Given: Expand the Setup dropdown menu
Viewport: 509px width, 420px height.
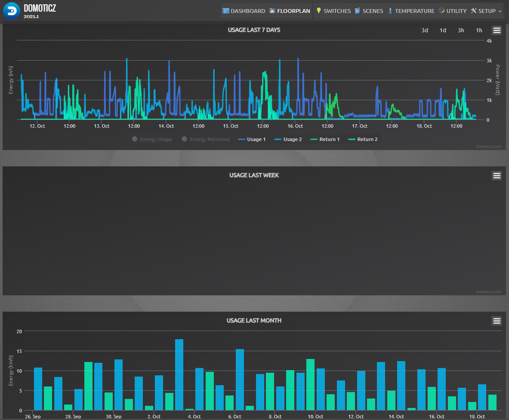Looking at the screenshot, I should point(486,11).
